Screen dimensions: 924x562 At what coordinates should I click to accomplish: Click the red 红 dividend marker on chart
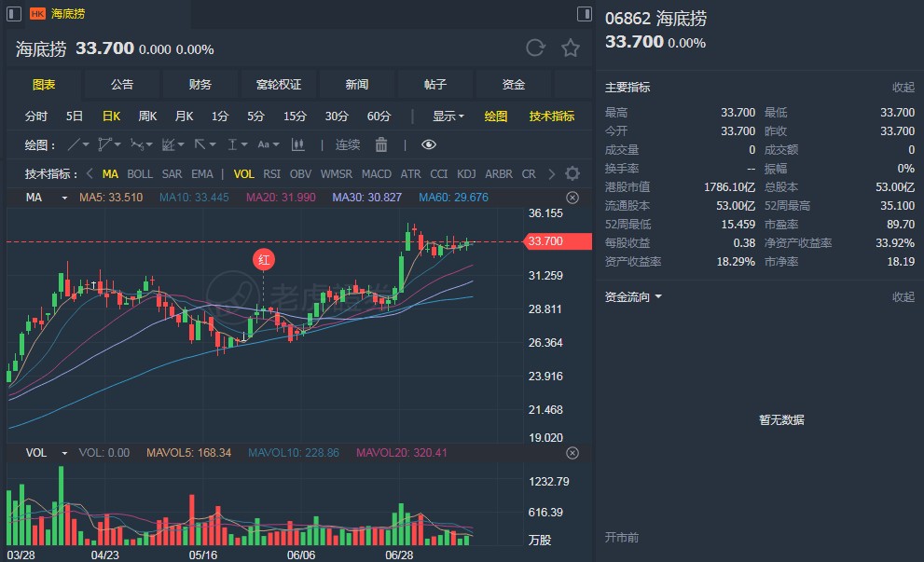click(264, 260)
